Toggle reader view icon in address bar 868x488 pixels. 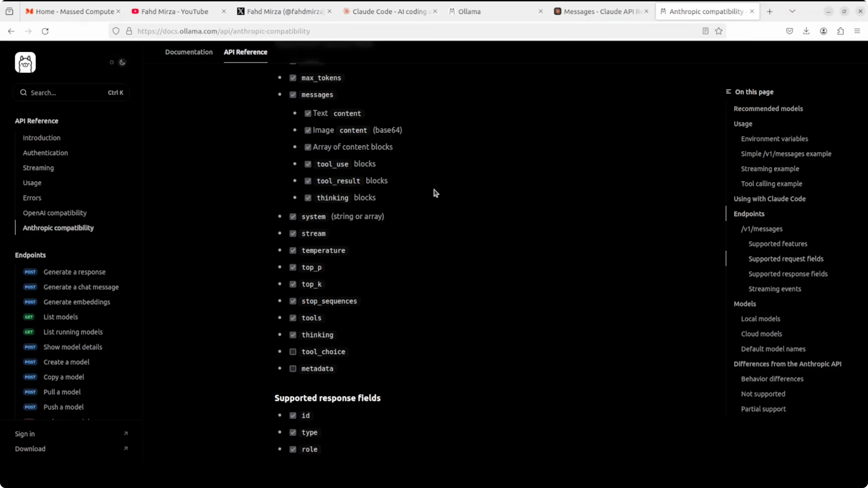point(705,31)
